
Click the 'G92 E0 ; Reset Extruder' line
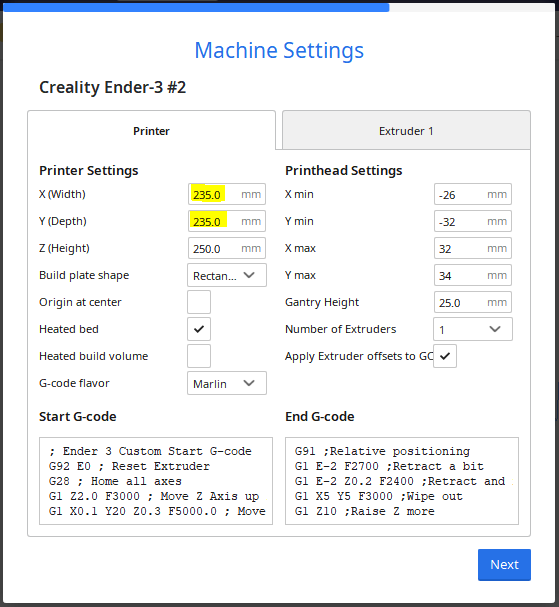pos(129,466)
